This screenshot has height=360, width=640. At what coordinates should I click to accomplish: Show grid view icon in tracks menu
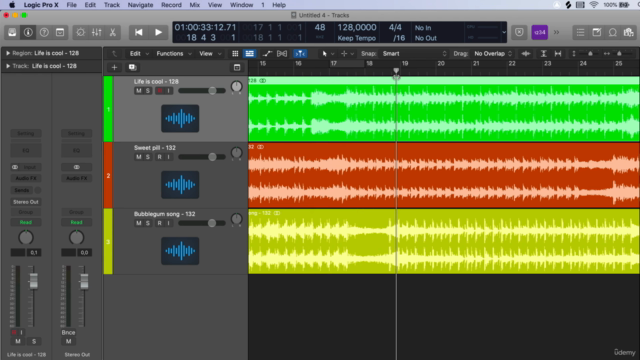[235, 53]
